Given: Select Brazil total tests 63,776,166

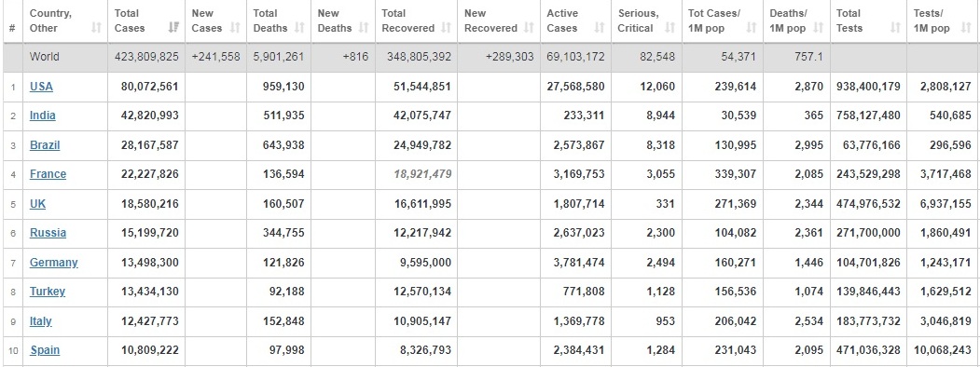Looking at the screenshot, I should (872, 144).
